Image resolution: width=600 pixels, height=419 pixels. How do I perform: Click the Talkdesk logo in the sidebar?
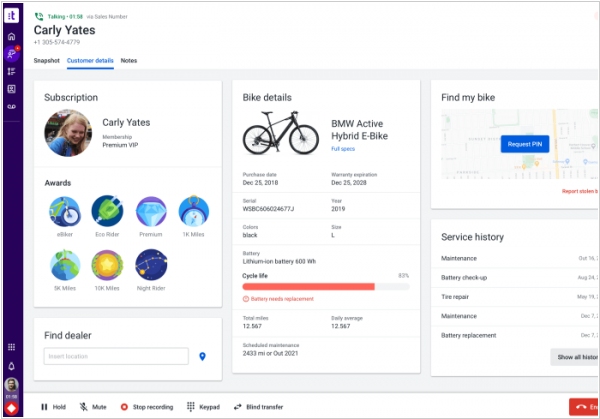point(11,16)
